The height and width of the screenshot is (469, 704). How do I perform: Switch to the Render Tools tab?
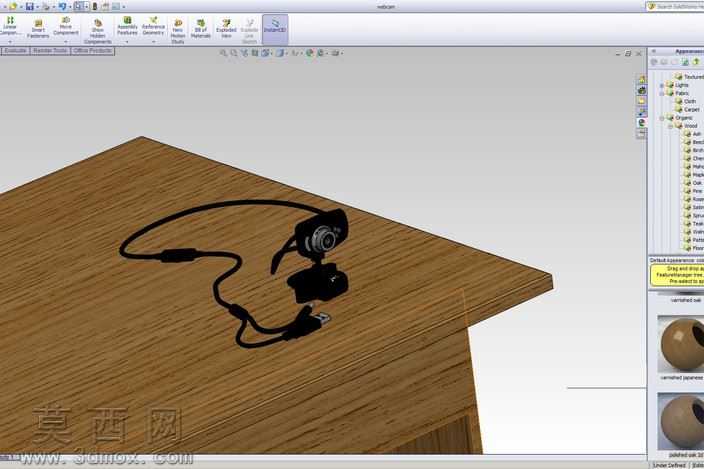(x=50, y=51)
